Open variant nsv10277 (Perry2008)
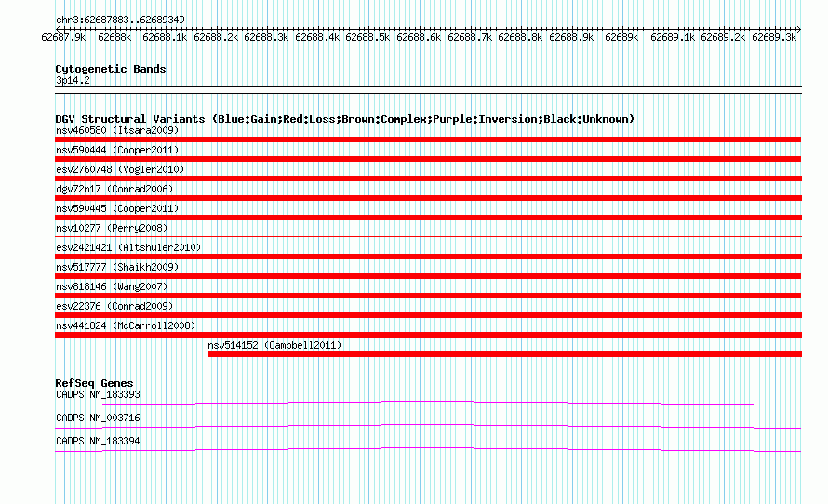This screenshot has height=504, width=828. (x=112, y=228)
